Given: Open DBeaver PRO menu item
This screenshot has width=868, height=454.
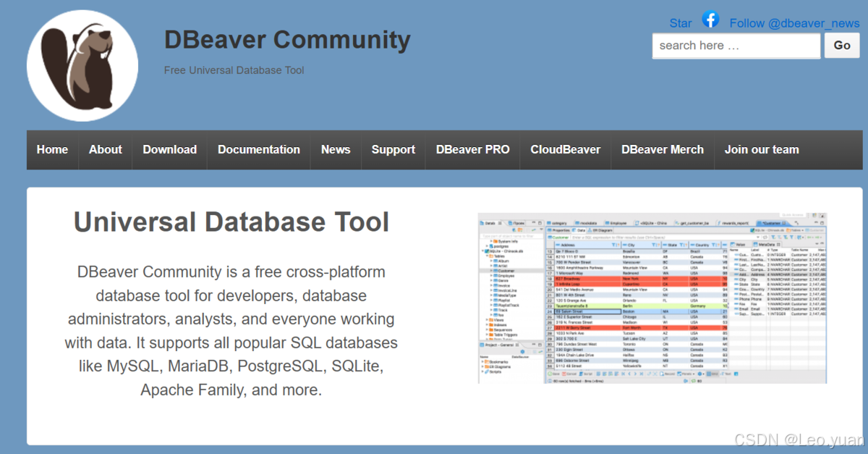Looking at the screenshot, I should click(473, 150).
